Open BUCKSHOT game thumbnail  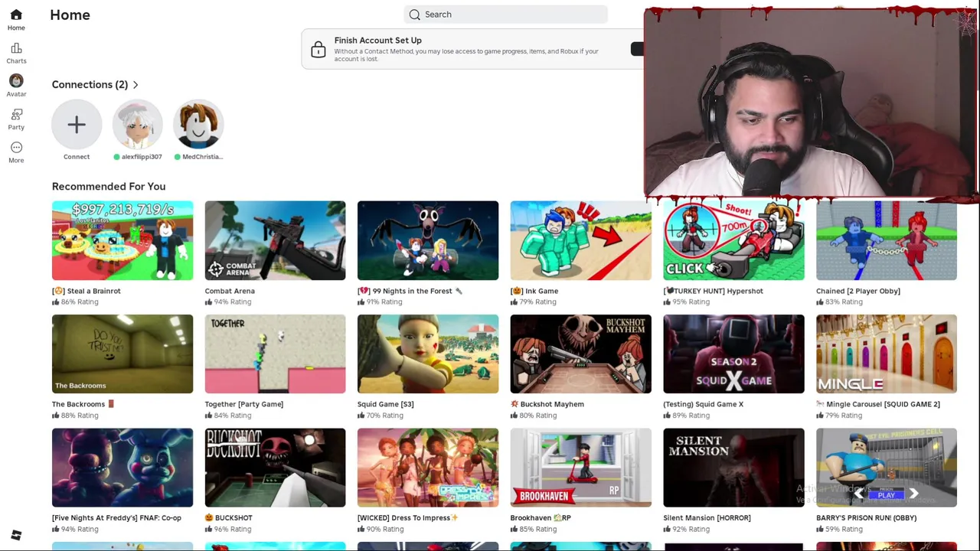point(275,468)
